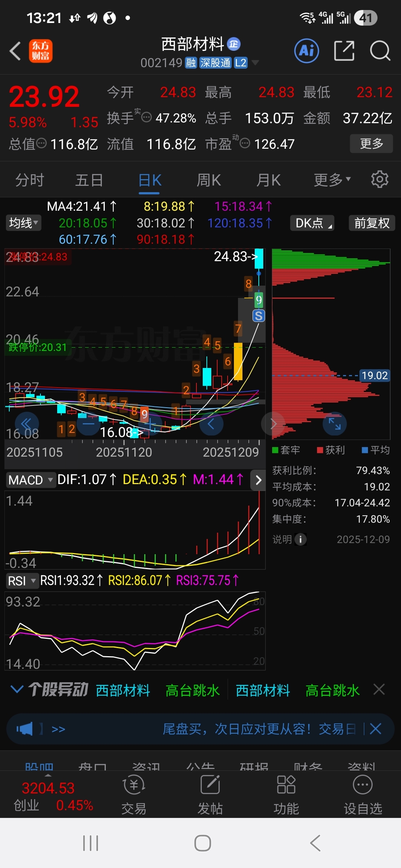Close the 个股异动 ticker with X

coord(379,690)
